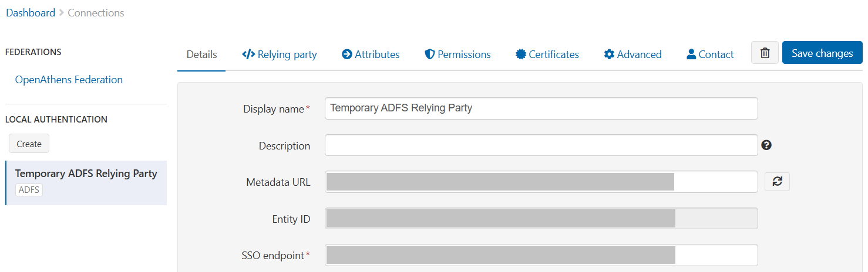Click inside the SSO endpoint field
The width and height of the screenshot is (868, 272).
tap(541, 255)
